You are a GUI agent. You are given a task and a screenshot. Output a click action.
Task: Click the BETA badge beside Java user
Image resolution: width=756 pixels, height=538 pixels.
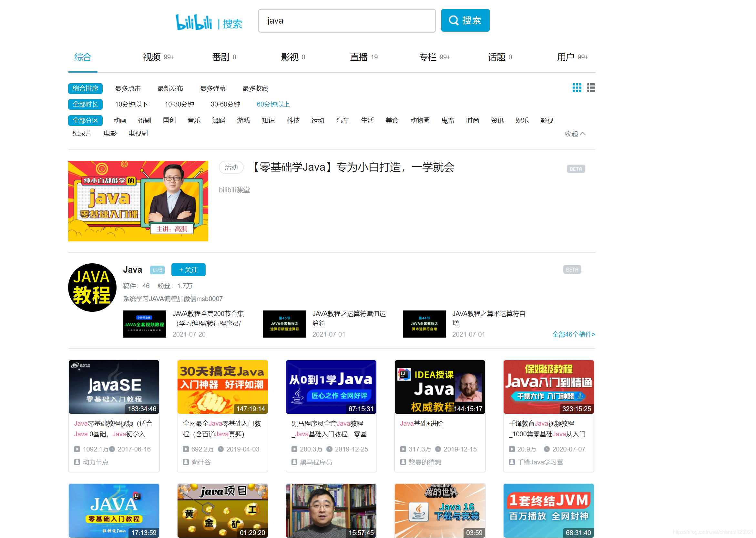572,270
